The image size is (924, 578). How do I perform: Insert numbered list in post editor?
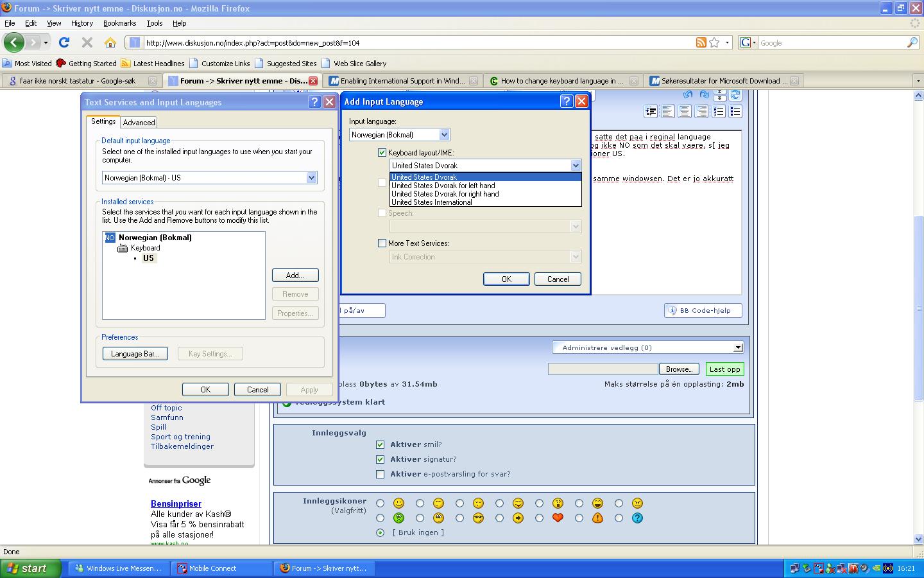(719, 112)
